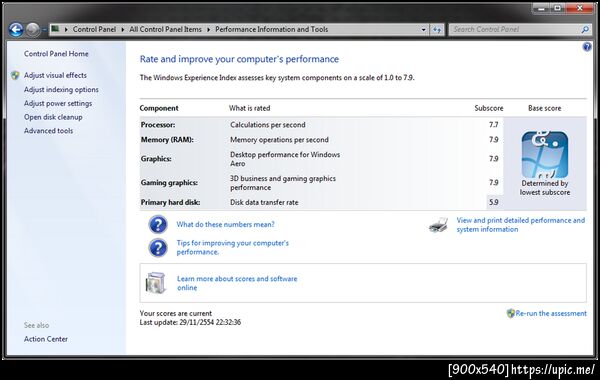Expand the arrow after Control Panel breadcrumb
Screen dimensions: 600x380
click(x=123, y=29)
